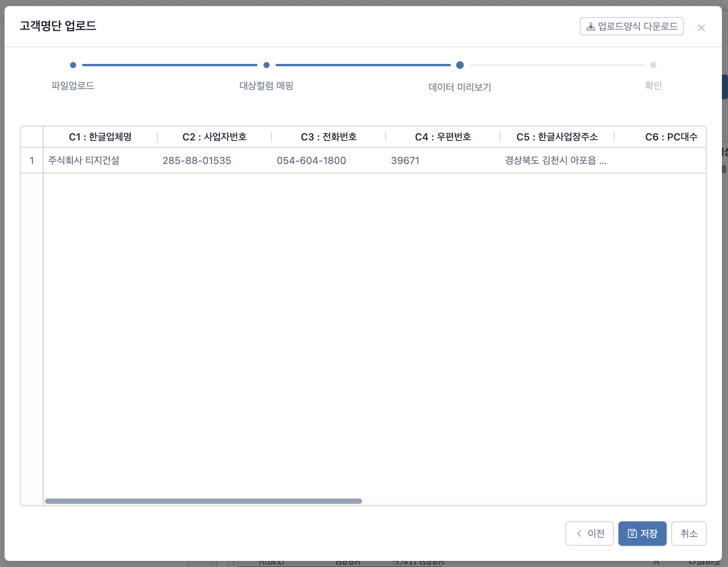Click the C4 우편번호 column header

coord(443,137)
